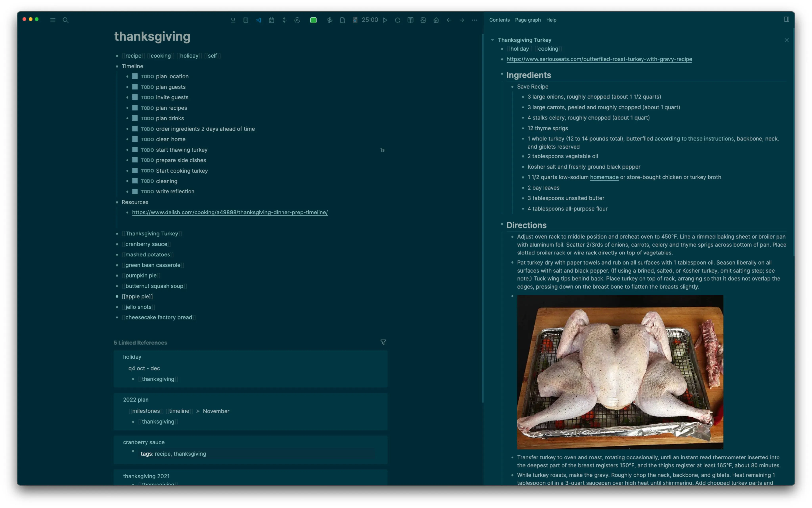Open the left sidebar hamburger menu
The width and height of the screenshot is (812, 508).
(53, 20)
